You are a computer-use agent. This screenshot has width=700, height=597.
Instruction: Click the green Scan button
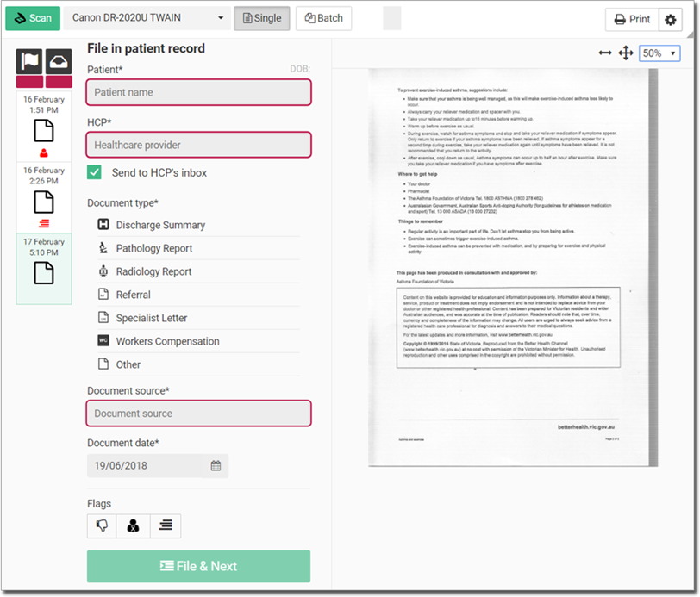coord(33,18)
